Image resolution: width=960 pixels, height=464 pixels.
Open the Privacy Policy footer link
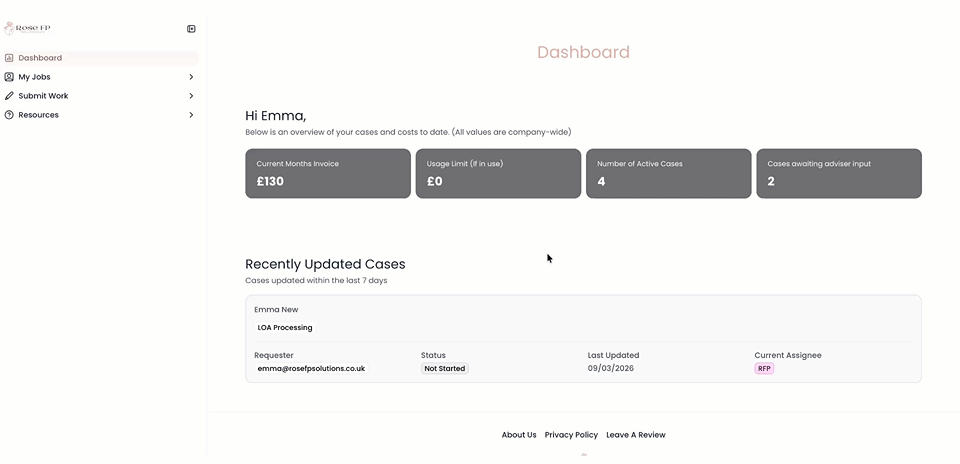[571, 435]
